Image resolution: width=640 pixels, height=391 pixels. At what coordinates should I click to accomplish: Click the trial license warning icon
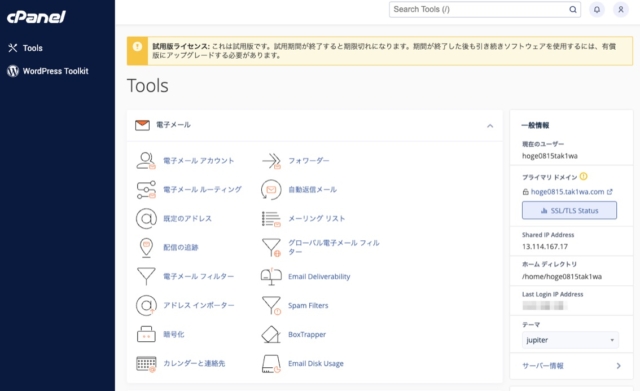(137, 47)
